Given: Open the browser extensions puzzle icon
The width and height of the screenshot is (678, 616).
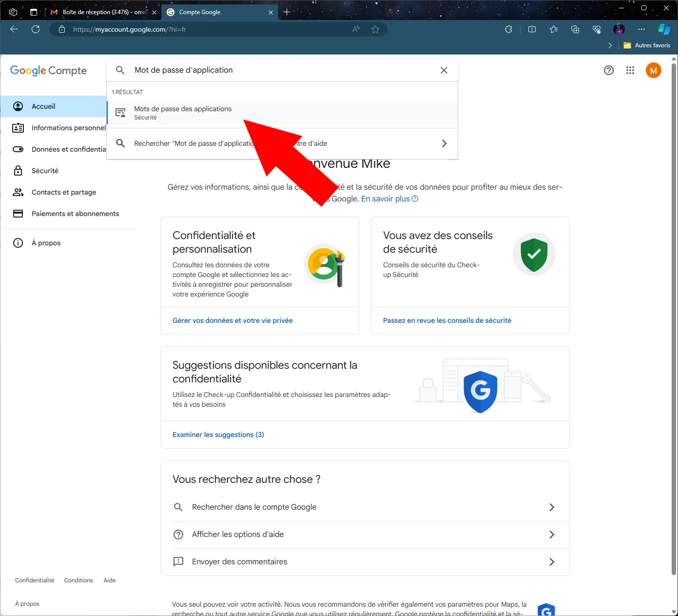Looking at the screenshot, I should [508, 29].
